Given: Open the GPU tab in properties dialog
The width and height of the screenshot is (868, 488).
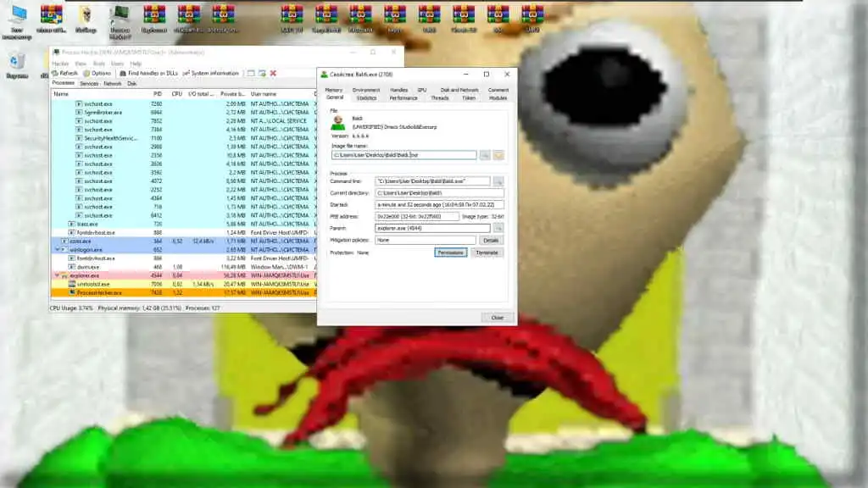Looking at the screenshot, I should pos(422,90).
